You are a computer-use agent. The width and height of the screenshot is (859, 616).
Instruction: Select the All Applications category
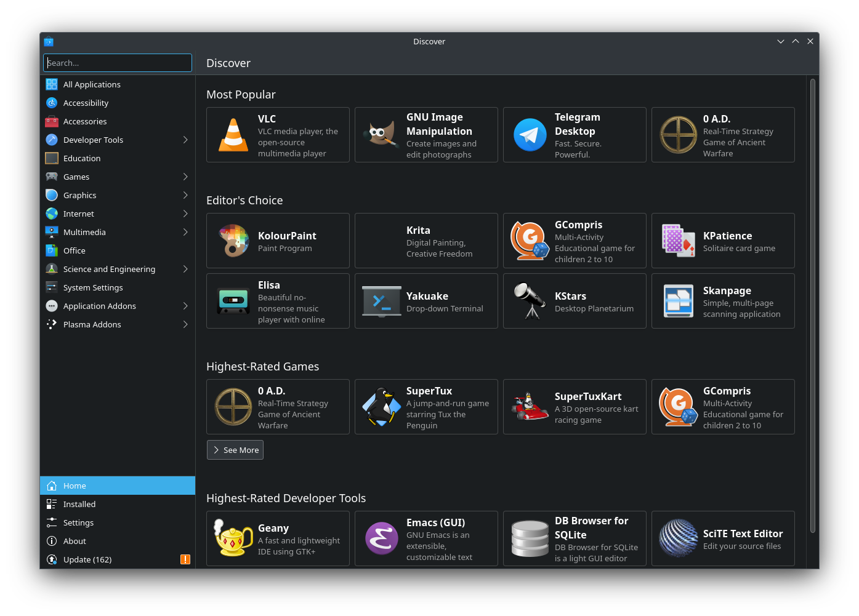click(x=118, y=84)
